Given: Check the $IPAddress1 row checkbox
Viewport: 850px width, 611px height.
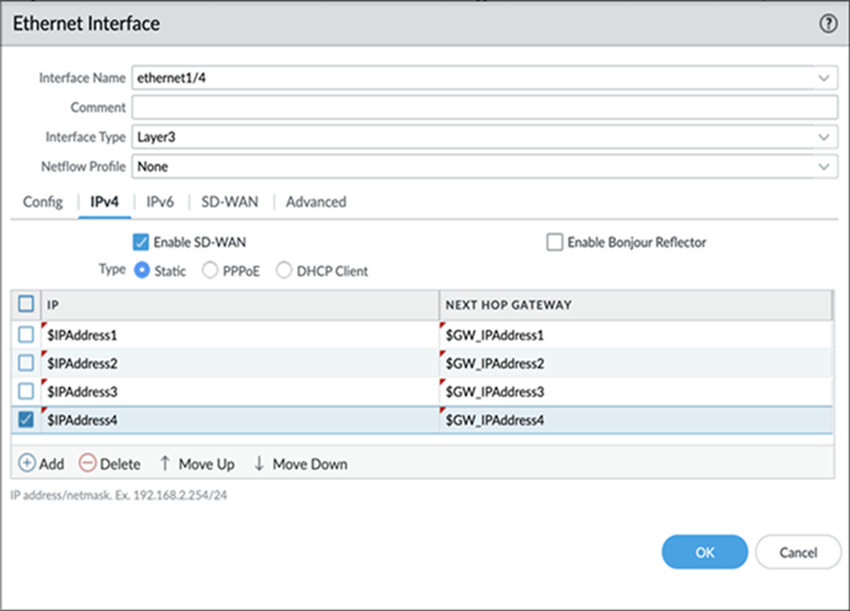Looking at the screenshot, I should (x=27, y=335).
